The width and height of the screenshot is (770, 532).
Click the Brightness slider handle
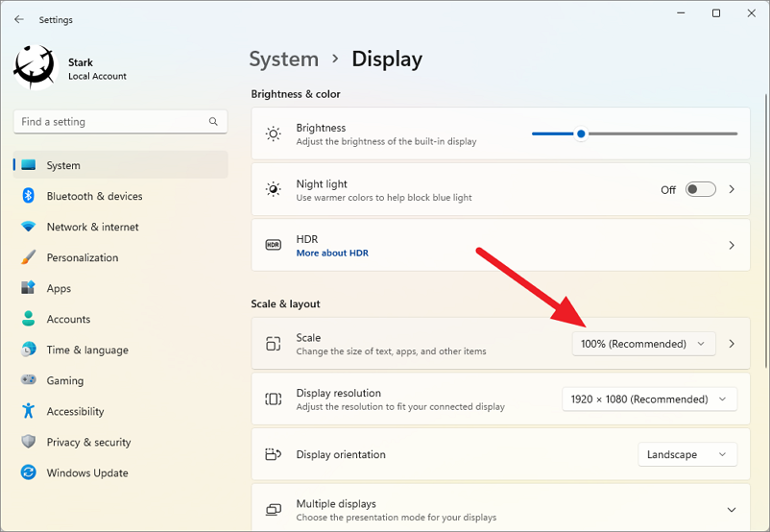pyautogui.click(x=581, y=133)
